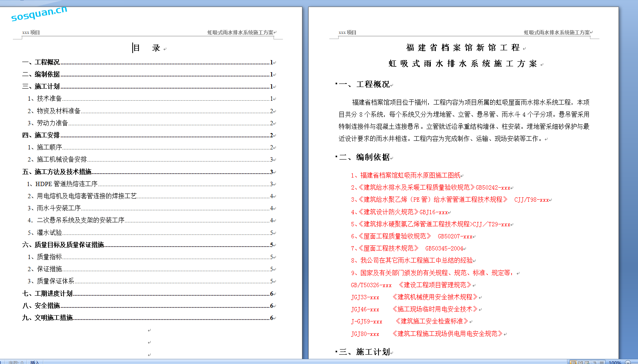638x364 pixels.
Task: Follow the 四、施工安排 contents entry
Action: tap(41, 135)
